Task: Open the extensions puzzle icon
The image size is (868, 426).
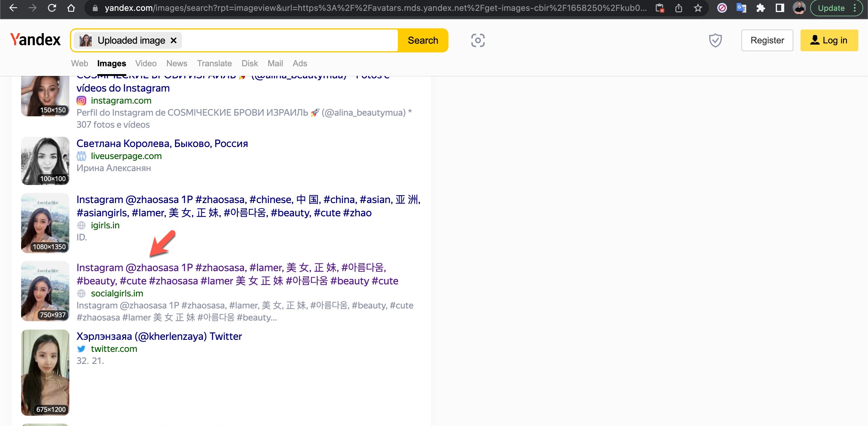Action: pyautogui.click(x=760, y=8)
